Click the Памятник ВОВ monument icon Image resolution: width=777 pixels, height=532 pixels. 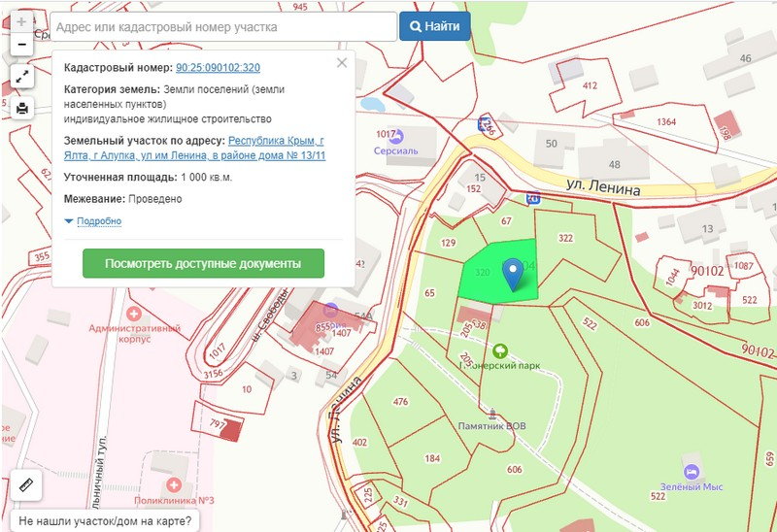click(492, 414)
